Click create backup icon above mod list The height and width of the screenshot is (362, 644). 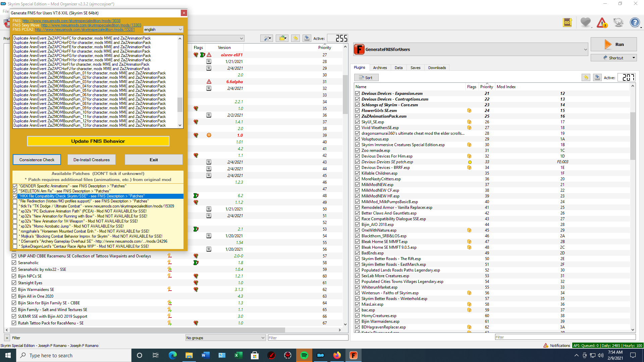[x=307, y=39]
